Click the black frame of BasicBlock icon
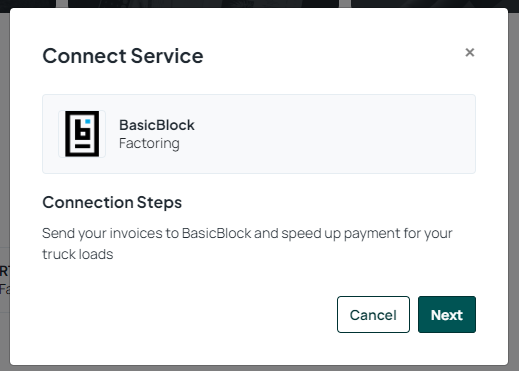 point(68,134)
